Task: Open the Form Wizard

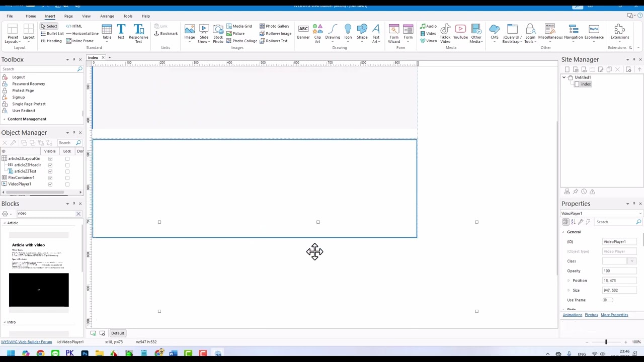Action: [x=394, y=34]
